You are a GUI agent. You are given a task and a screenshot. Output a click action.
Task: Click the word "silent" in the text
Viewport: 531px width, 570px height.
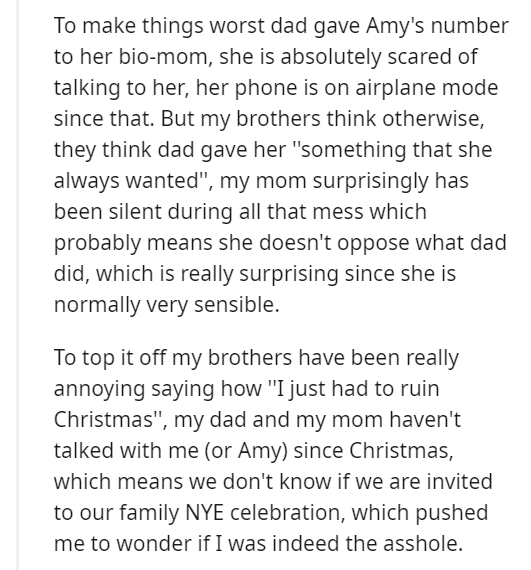[x=135, y=212]
